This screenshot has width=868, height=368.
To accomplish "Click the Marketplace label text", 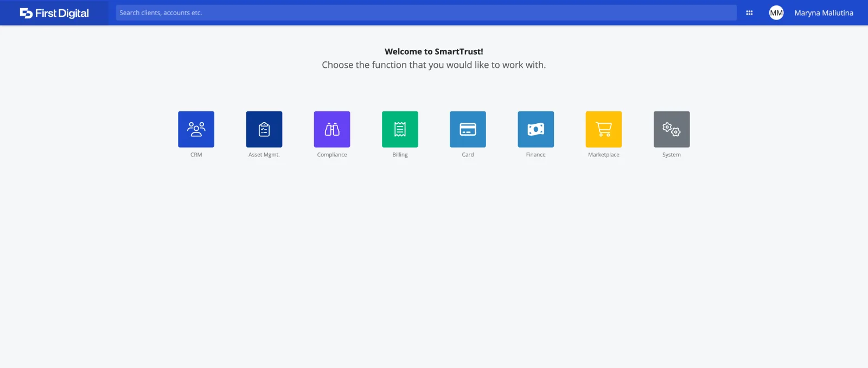I will coord(604,155).
